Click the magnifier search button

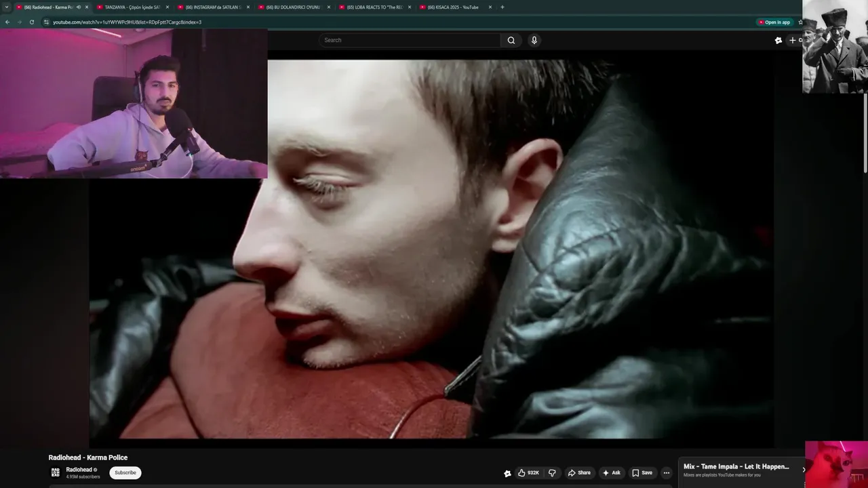point(511,40)
